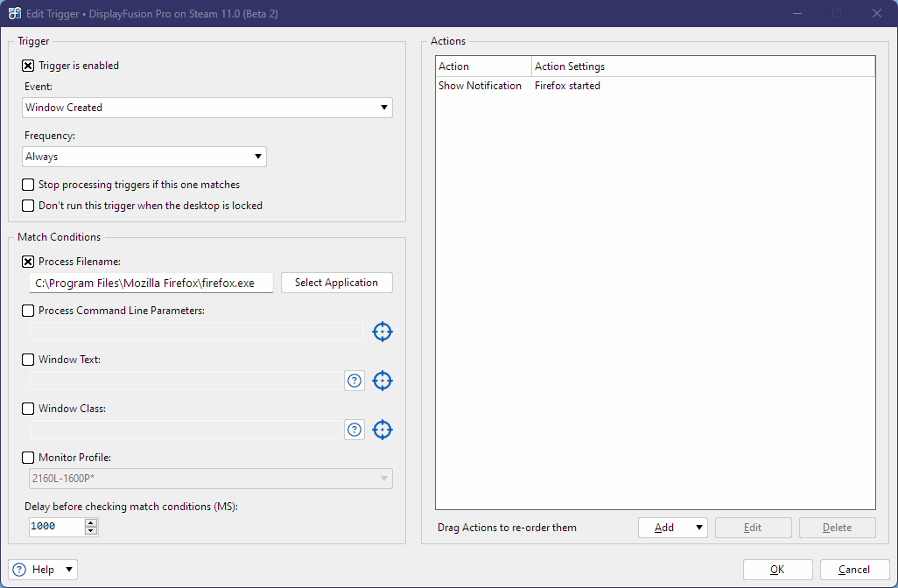The width and height of the screenshot is (898, 588).
Task: Open the Event dropdown showing Window Created
Action: click(207, 108)
